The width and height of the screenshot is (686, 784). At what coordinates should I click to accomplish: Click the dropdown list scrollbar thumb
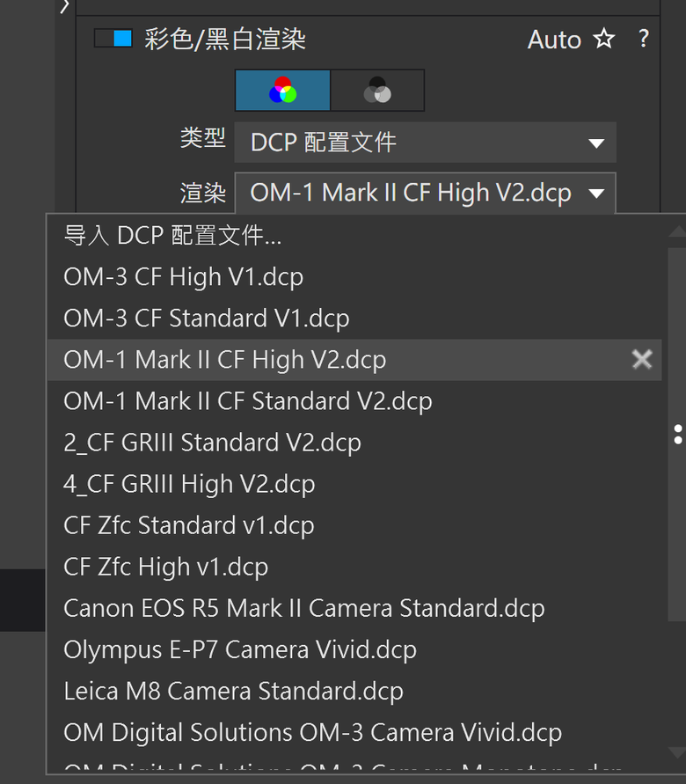tap(677, 434)
